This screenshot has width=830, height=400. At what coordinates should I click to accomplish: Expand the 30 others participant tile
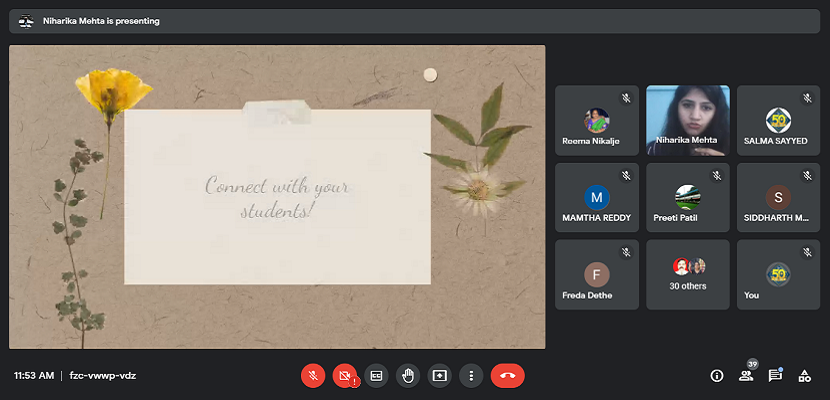tap(687, 274)
